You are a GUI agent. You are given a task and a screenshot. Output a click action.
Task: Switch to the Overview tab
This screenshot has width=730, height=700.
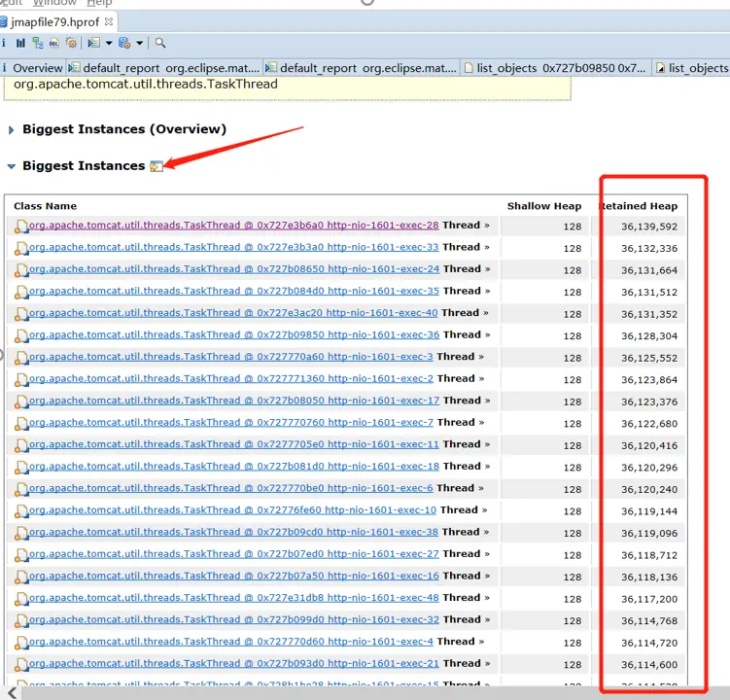(33, 68)
